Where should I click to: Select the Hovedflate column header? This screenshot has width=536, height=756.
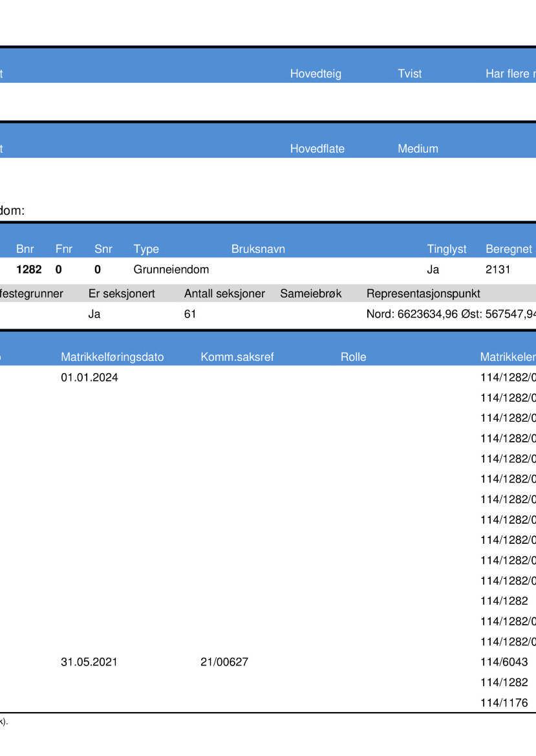coord(317,149)
